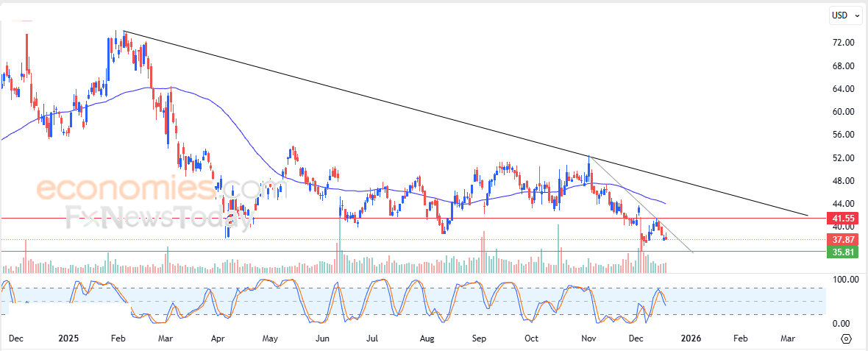The height and width of the screenshot is (351, 868).
Task: Open the USD currency dropdown
Action: pyautogui.click(x=846, y=15)
